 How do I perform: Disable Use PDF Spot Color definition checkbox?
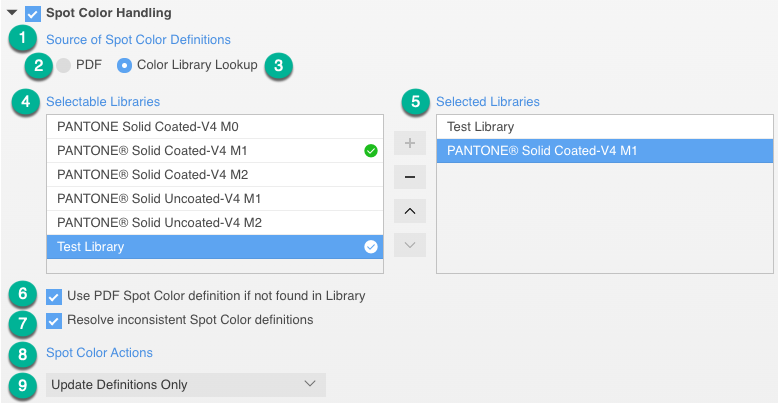point(55,296)
